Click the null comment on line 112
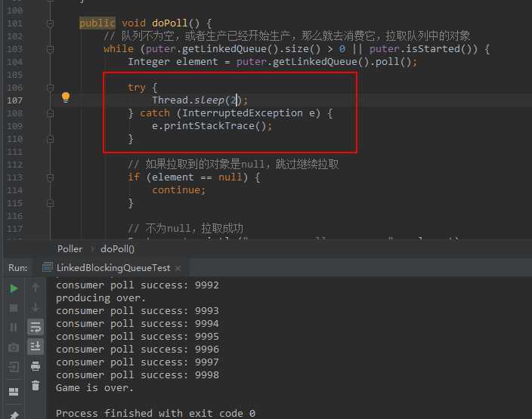This screenshot has width=532, height=419. (234, 165)
